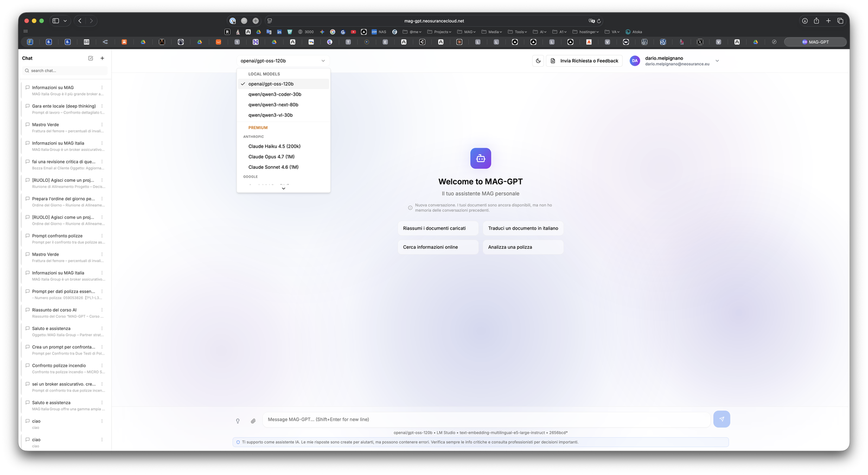
Task: Click Riassumi i documenti caricati suggestion
Action: pyautogui.click(x=438, y=229)
